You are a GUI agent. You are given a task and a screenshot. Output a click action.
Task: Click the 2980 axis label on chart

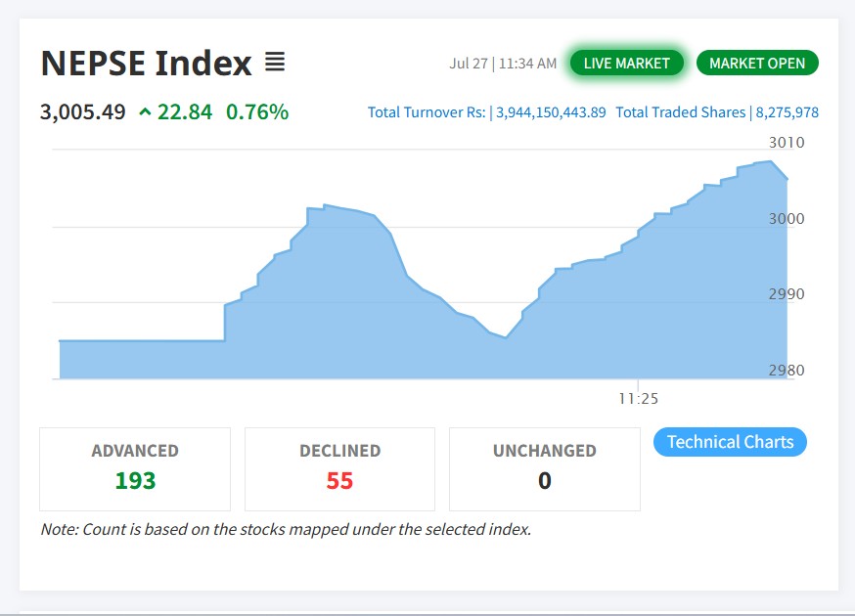point(787,371)
